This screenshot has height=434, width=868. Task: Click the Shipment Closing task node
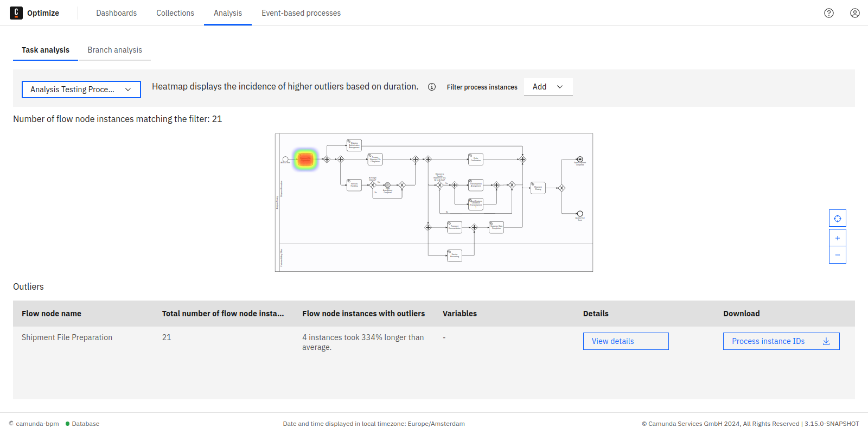[x=538, y=188]
